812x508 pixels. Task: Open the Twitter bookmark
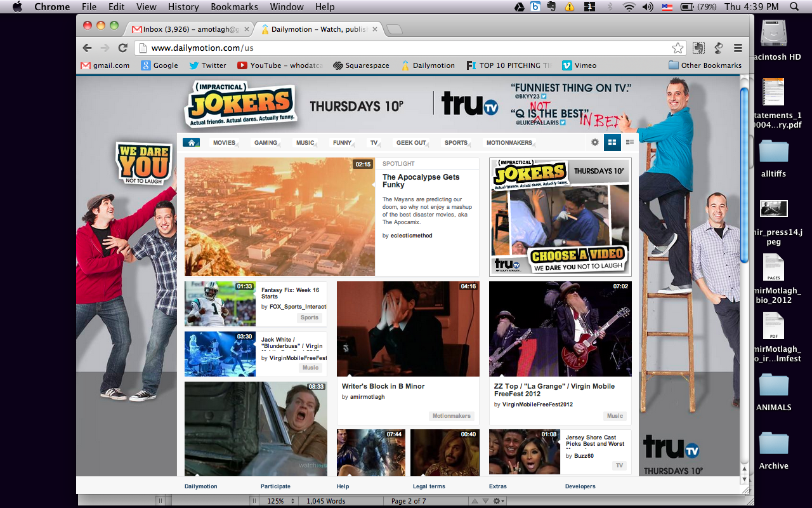(207, 65)
